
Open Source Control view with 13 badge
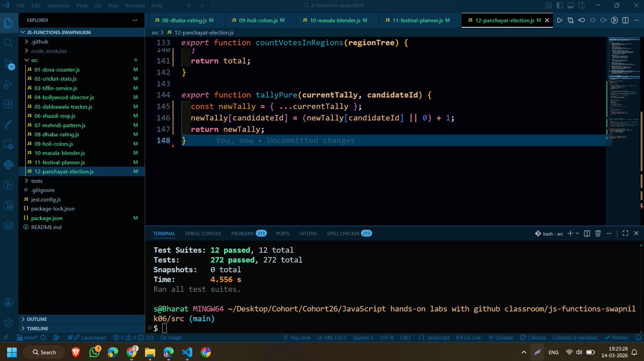(8, 64)
